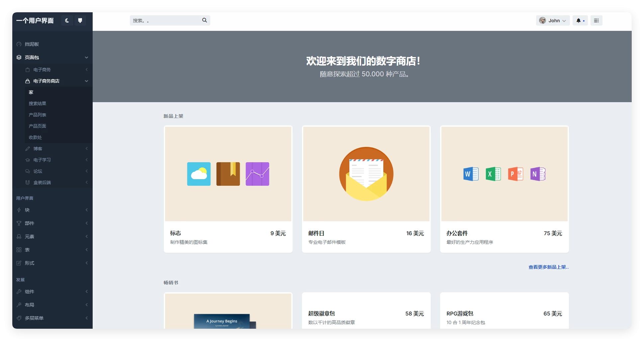Toggle dark mode with the moon icon
Screen dimensions: 644x341
67,21
